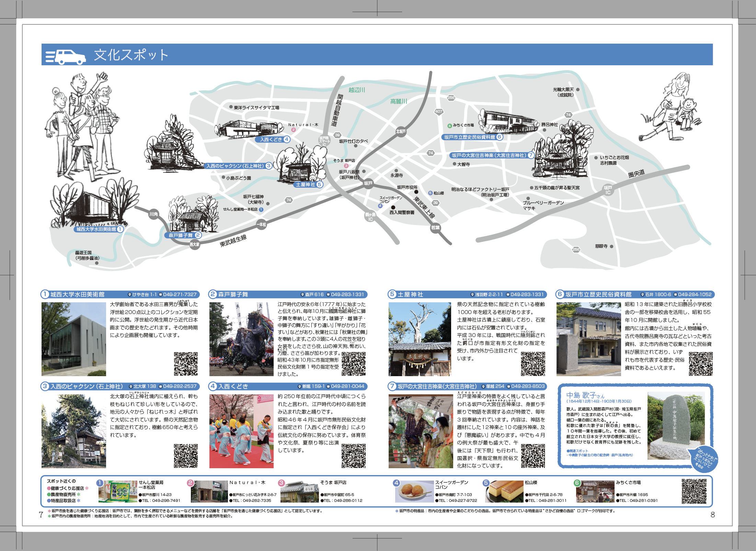Screen dimensions: 756x551
Task: Click the QR code in 入西くどき section
Action: click(354, 456)
